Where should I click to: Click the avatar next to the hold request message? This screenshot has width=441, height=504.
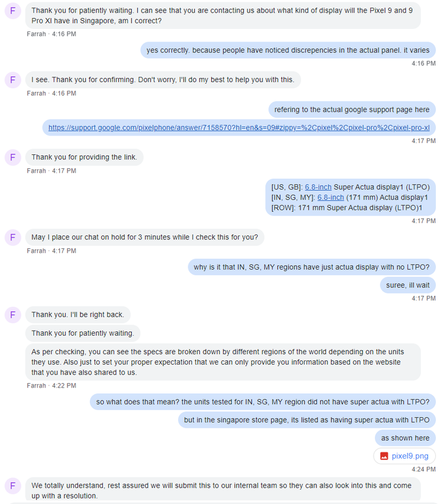(13, 238)
